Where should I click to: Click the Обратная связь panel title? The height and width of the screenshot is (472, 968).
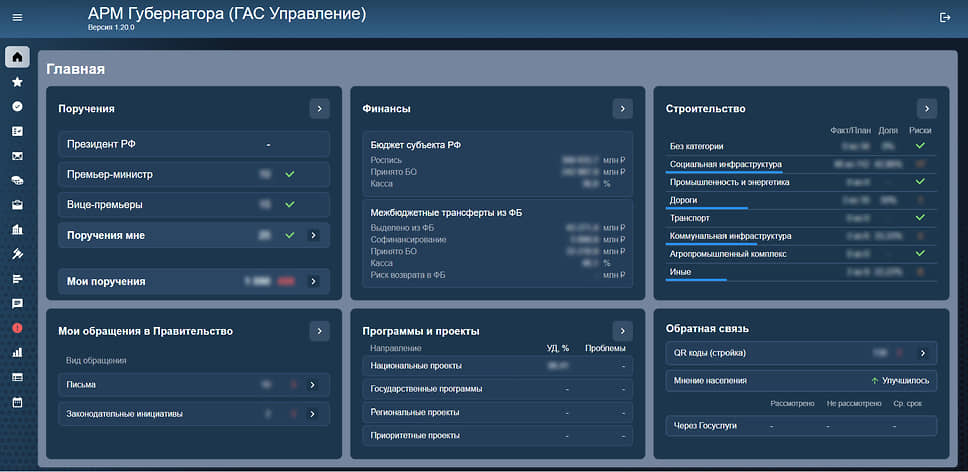[707, 329]
